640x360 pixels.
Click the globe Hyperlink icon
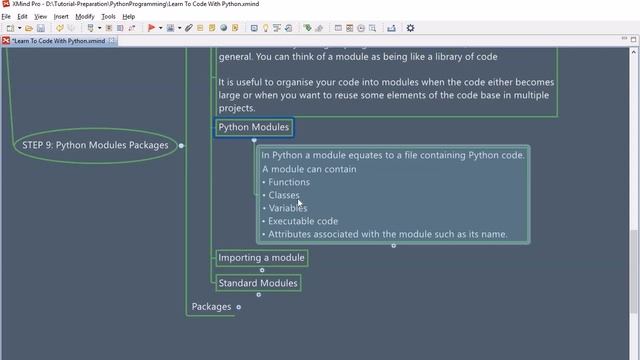pos(223,28)
